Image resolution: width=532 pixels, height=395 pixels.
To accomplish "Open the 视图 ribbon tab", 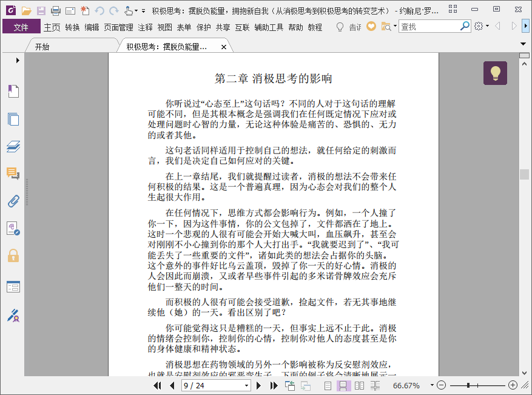I will 164,27.
